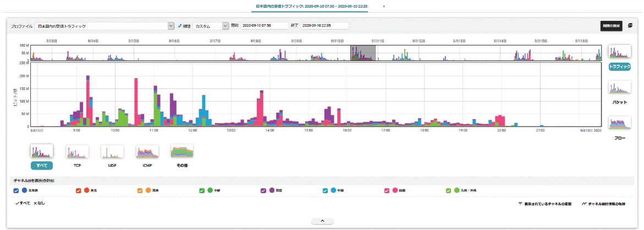The image size is (644, 230).
Task: Click 表示されているチャネルの変更 link
Action: [544, 204]
